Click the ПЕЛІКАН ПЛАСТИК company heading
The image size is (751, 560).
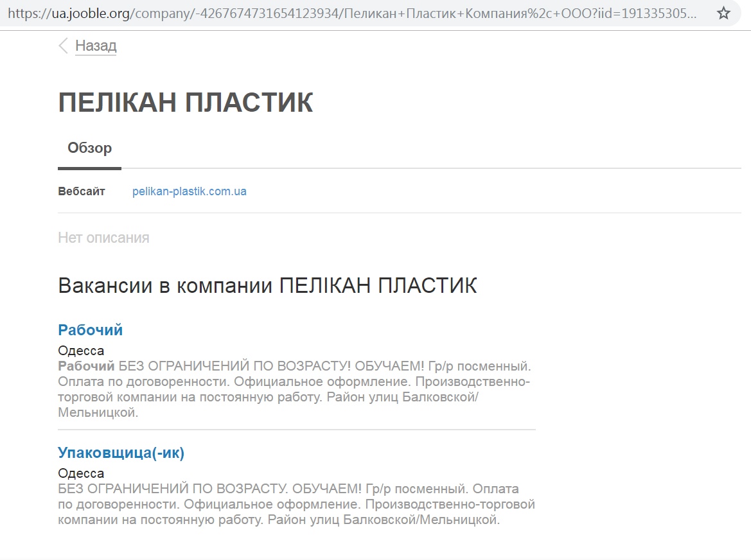point(186,102)
